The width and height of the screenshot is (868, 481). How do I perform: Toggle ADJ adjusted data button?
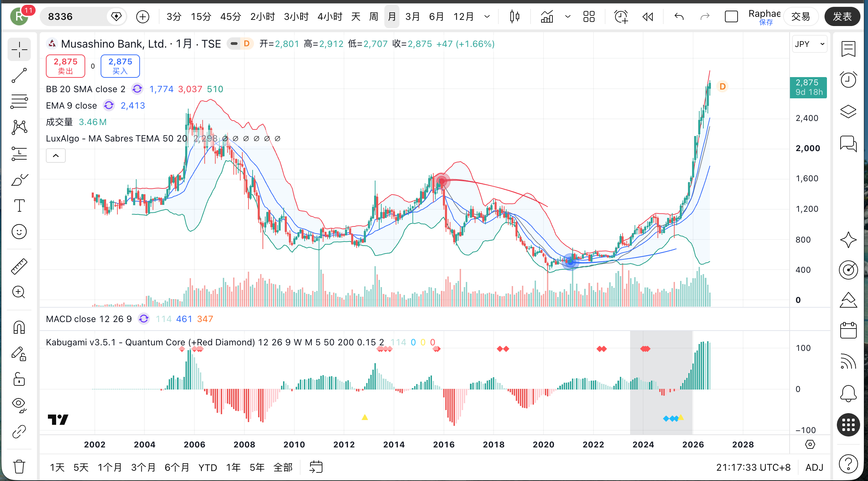click(814, 467)
